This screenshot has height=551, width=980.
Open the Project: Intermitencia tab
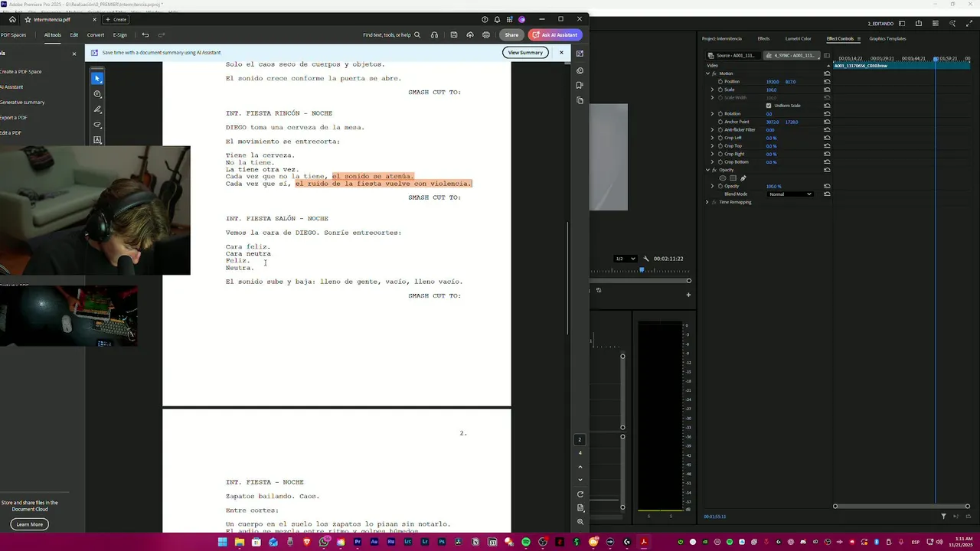pos(722,38)
